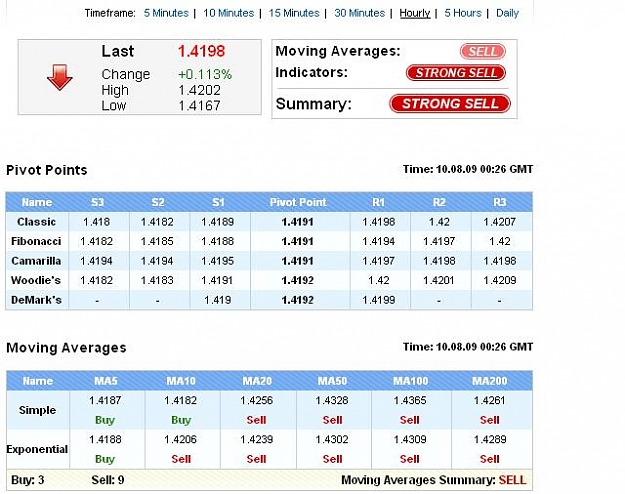Choose the 15 Minutes timeframe
Viewport: 625px width, 494px height.
pos(294,13)
